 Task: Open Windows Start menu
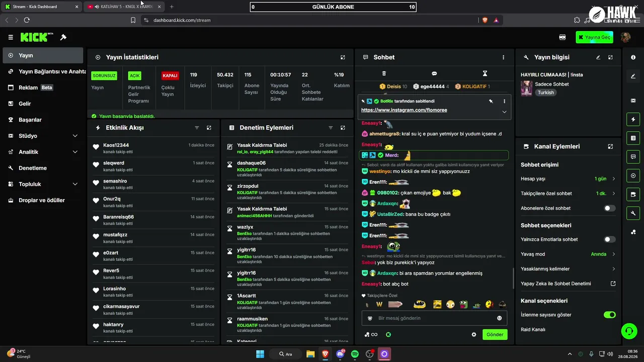click(x=260, y=354)
